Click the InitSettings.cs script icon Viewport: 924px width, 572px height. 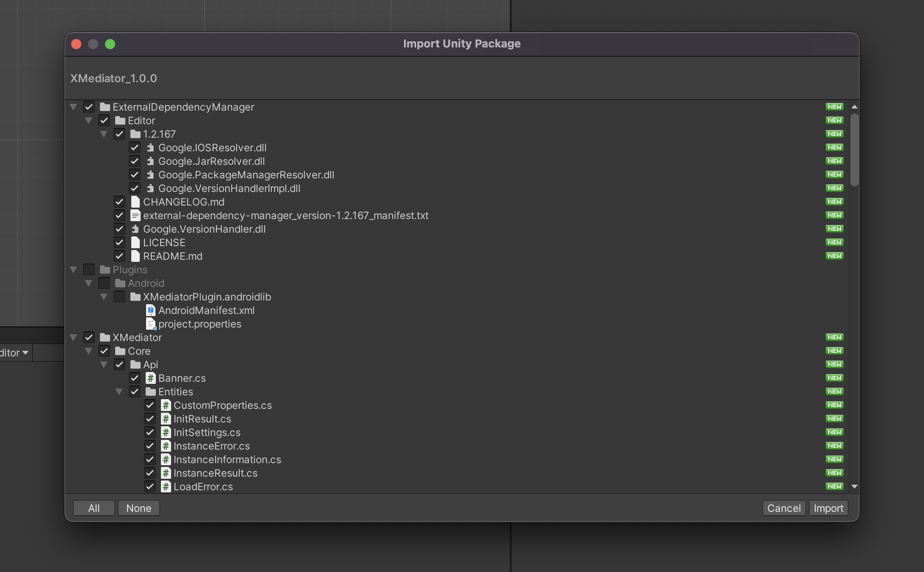[x=166, y=433]
